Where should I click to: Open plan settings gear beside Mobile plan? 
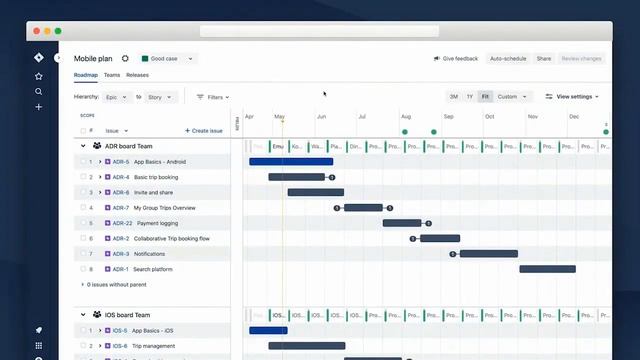(125, 58)
